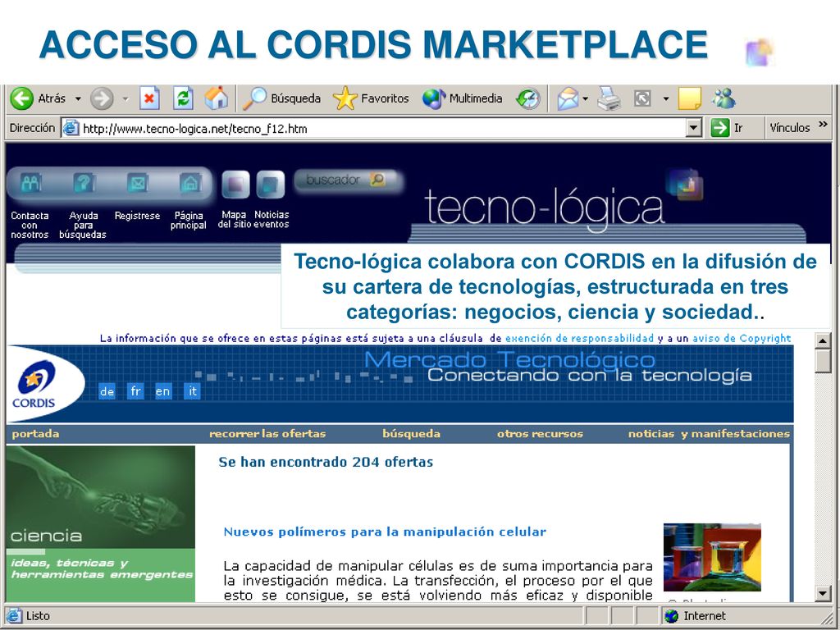
Task: Expand the mail icon dropdown arrow
Action: coord(586,98)
